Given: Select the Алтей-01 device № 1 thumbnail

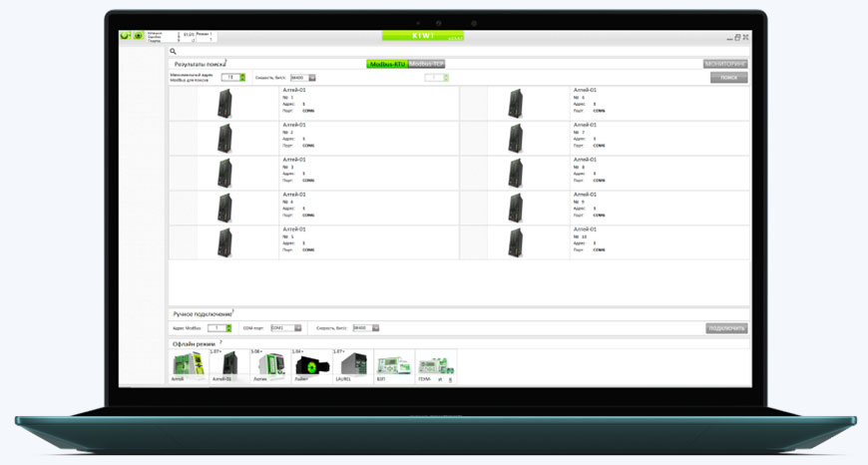Looking at the screenshot, I should point(224,104).
